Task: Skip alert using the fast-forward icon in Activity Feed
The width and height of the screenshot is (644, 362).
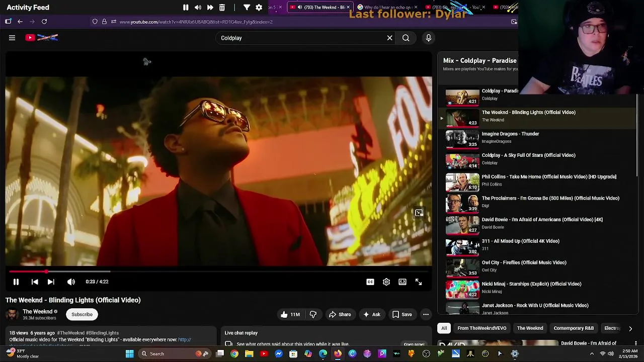Action: tap(210, 8)
